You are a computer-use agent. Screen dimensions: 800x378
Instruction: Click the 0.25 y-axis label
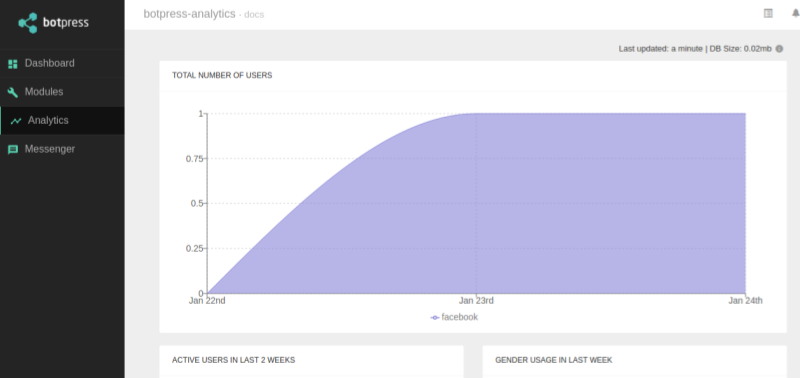pyautogui.click(x=194, y=248)
